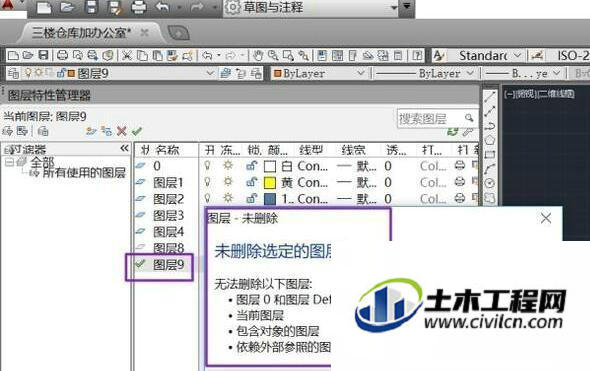This screenshot has height=371, width=590.
Task: Toggle the On lightbulb for layer 0
Action: click(x=207, y=166)
